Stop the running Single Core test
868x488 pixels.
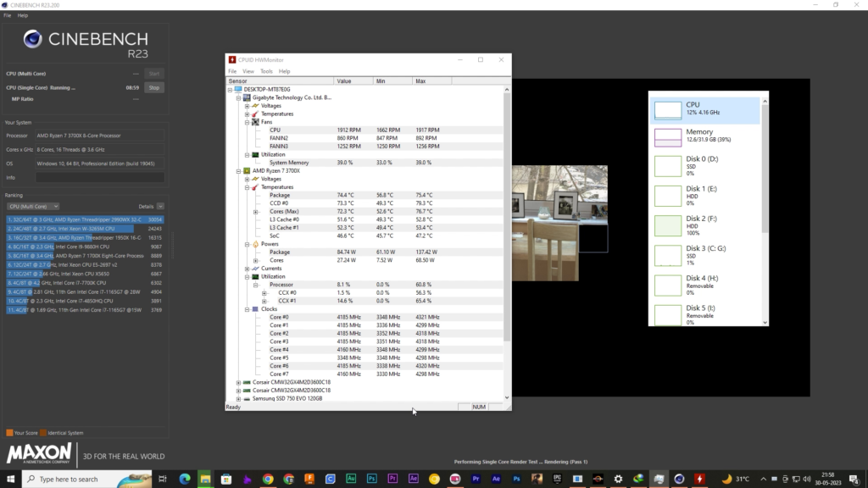(x=154, y=87)
